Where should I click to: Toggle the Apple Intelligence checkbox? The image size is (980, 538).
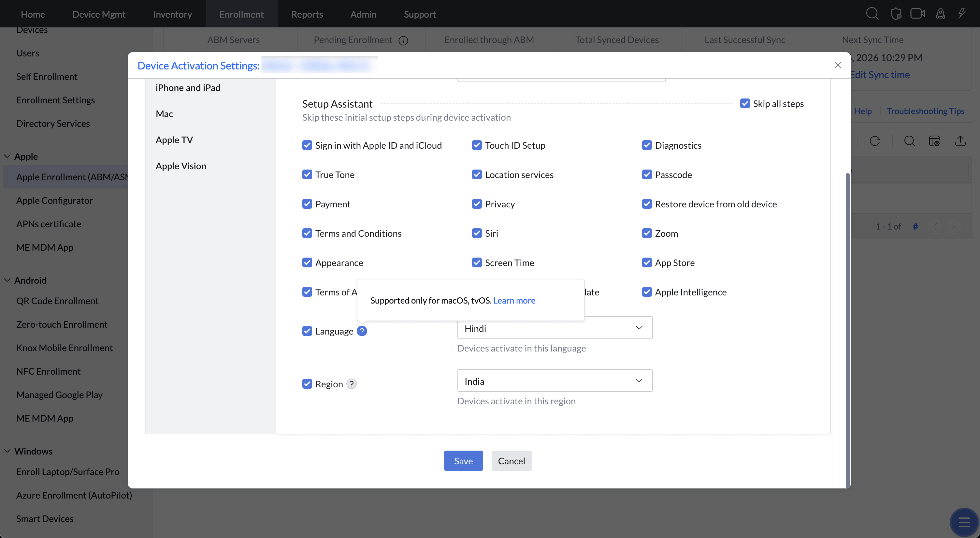pyautogui.click(x=647, y=291)
